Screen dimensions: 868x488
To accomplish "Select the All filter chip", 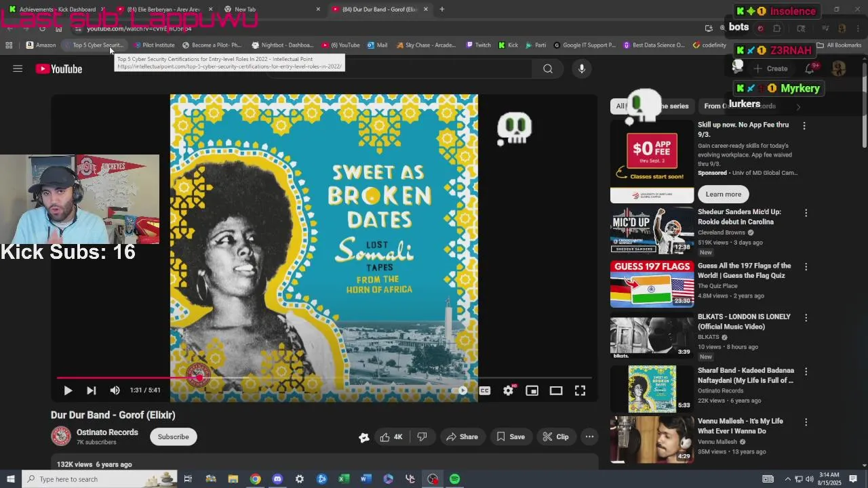I will (x=620, y=106).
